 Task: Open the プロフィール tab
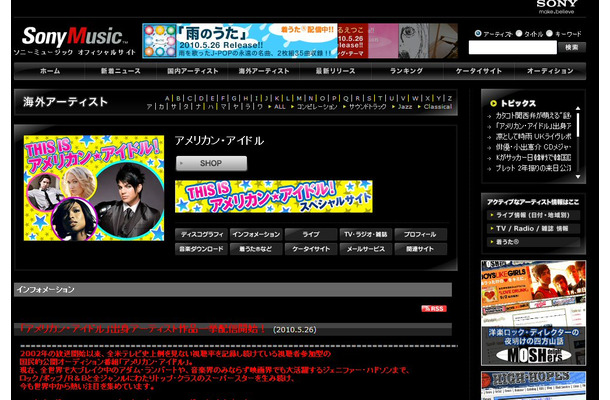pos(421,234)
